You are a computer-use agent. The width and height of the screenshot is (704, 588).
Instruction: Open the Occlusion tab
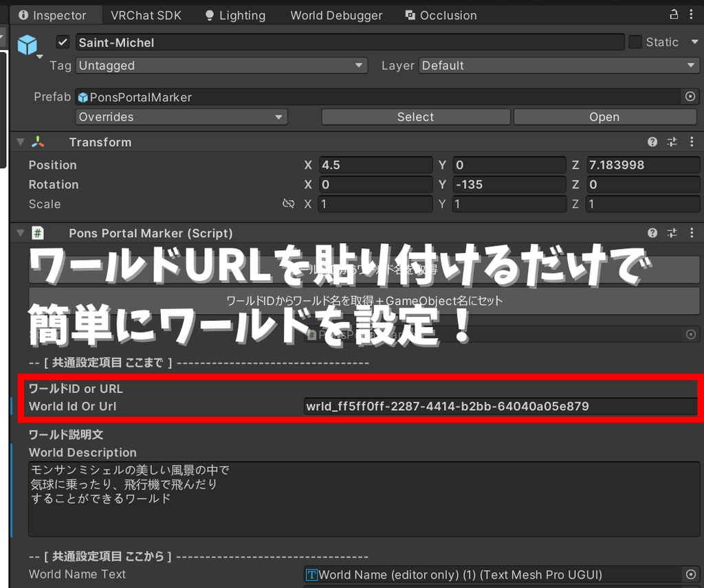[448, 14]
